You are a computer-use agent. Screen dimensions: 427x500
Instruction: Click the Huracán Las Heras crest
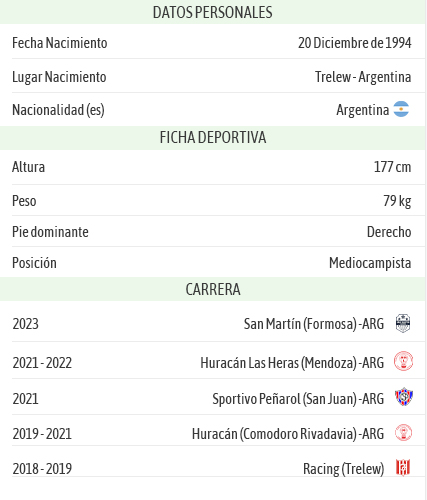tap(403, 361)
